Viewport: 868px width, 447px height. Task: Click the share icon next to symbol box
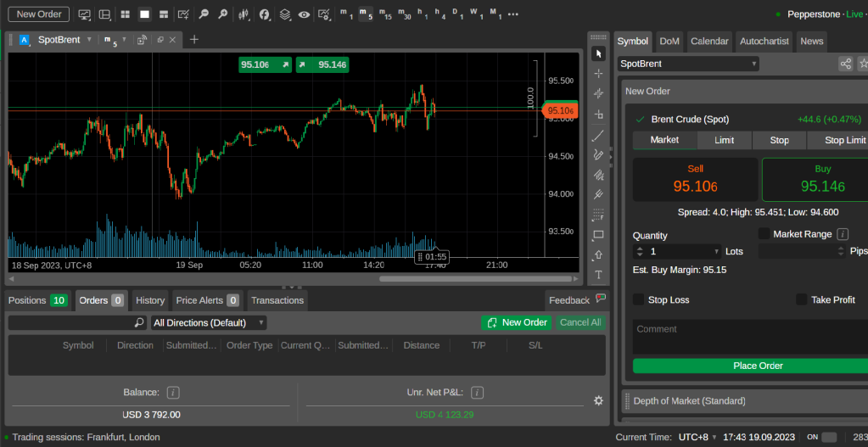tap(845, 64)
